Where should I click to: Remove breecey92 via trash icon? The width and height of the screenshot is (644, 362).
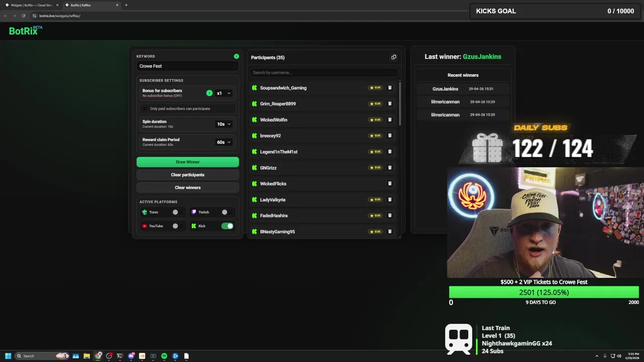tap(389, 135)
